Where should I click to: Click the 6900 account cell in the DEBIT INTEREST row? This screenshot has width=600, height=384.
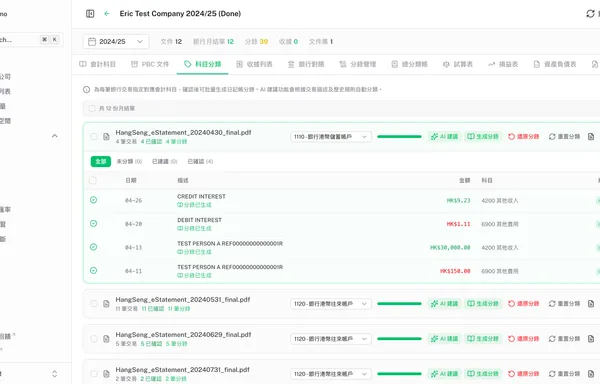coord(500,224)
